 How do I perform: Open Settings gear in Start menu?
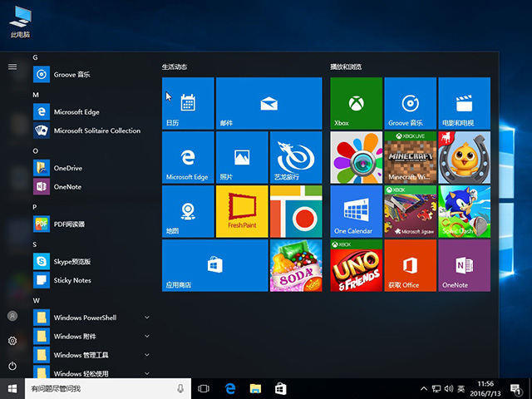pyautogui.click(x=12, y=341)
